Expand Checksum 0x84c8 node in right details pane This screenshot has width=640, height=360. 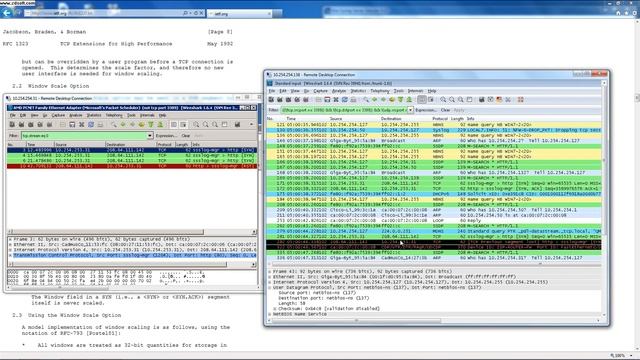(x=275, y=309)
